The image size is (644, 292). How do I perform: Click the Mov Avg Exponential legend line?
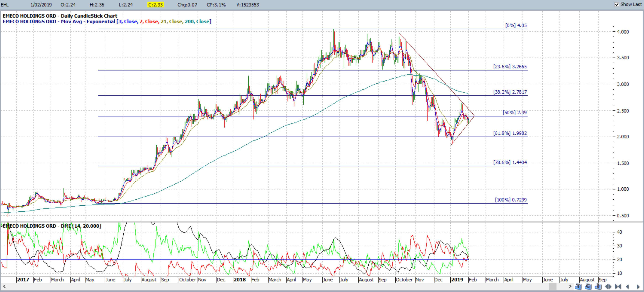click(x=107, y=22)
